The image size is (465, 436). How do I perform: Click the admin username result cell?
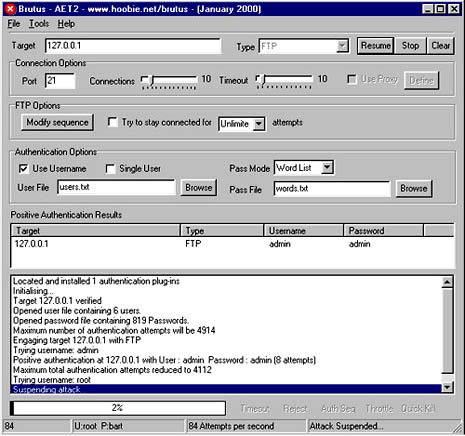(280, 244)
